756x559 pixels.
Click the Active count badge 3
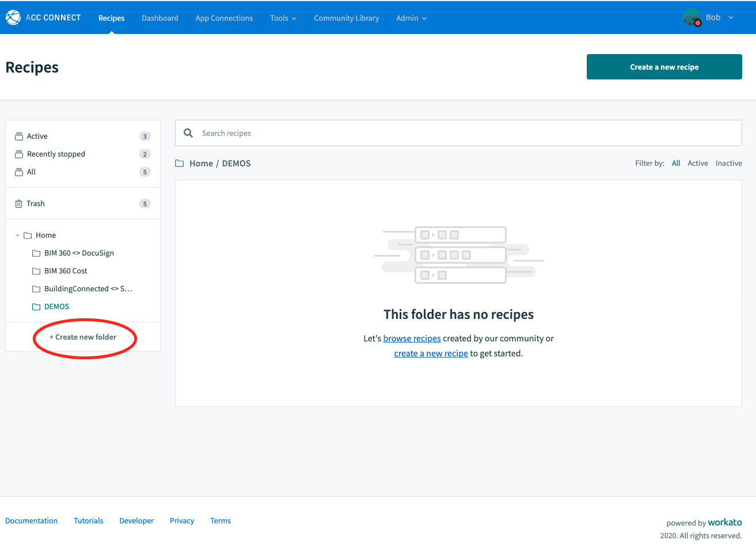click(x=145, y=136)
